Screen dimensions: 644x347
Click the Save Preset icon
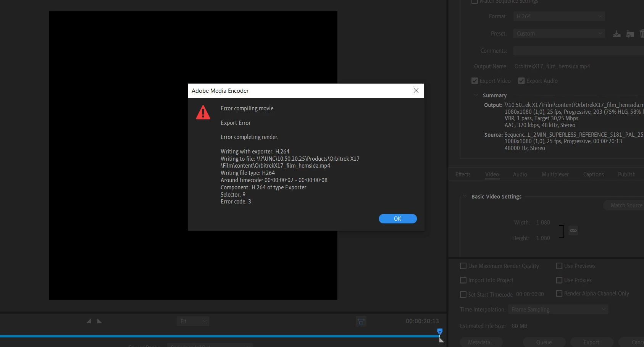tap(617, 34)
